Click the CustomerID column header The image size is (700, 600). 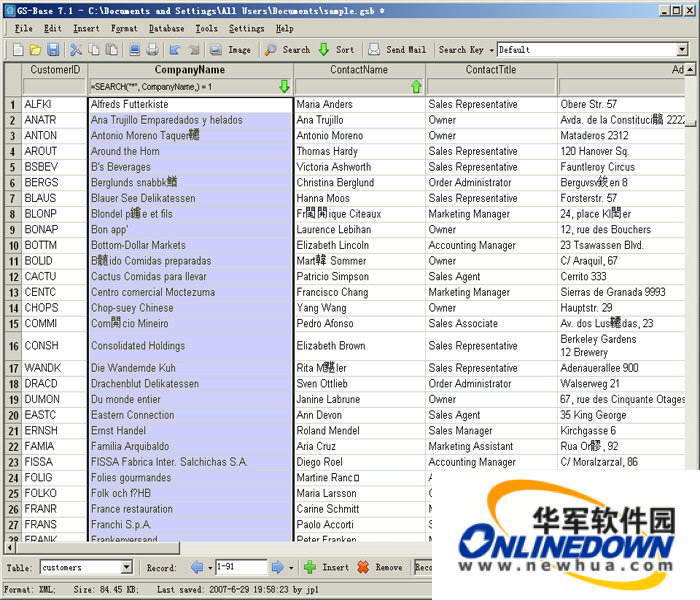pos(55,70)
